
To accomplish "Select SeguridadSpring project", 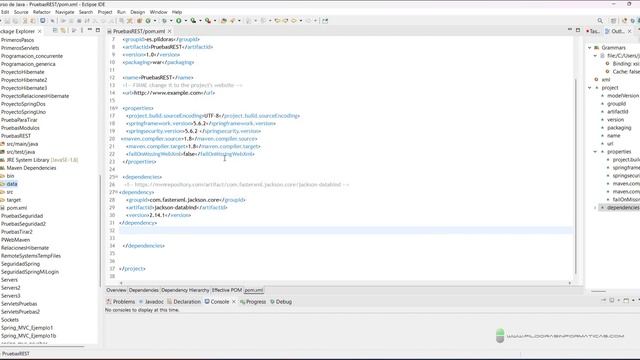I will pos(20,264).
